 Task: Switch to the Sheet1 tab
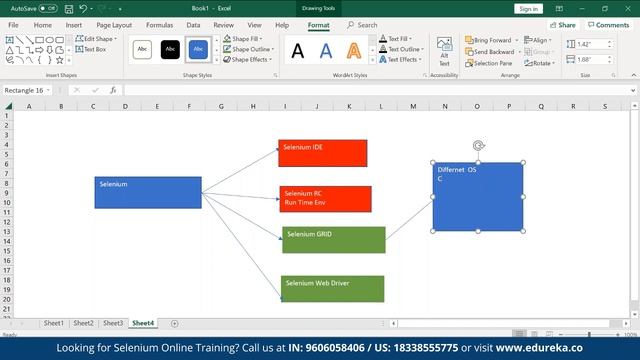click(x=54, y=323)
